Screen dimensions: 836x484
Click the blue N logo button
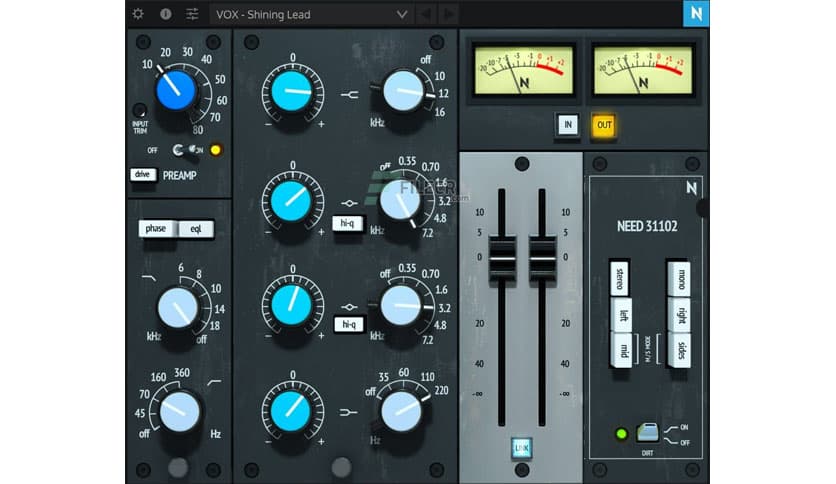(696, 13)
